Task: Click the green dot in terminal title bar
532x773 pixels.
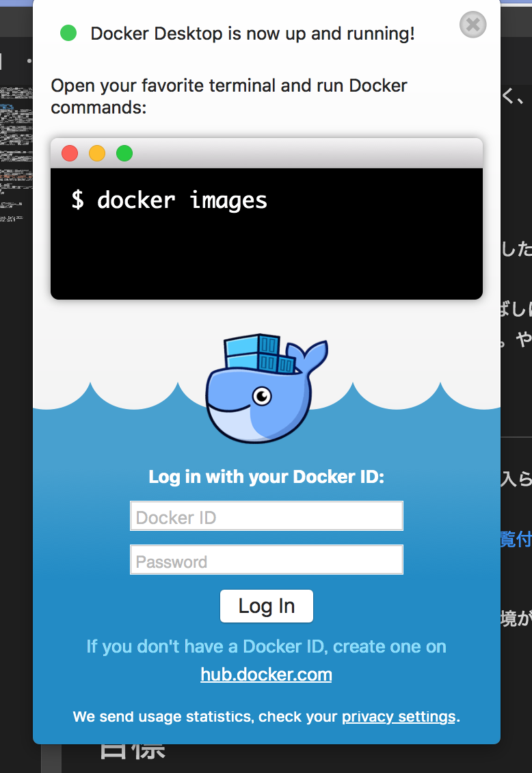Action: 124,153
